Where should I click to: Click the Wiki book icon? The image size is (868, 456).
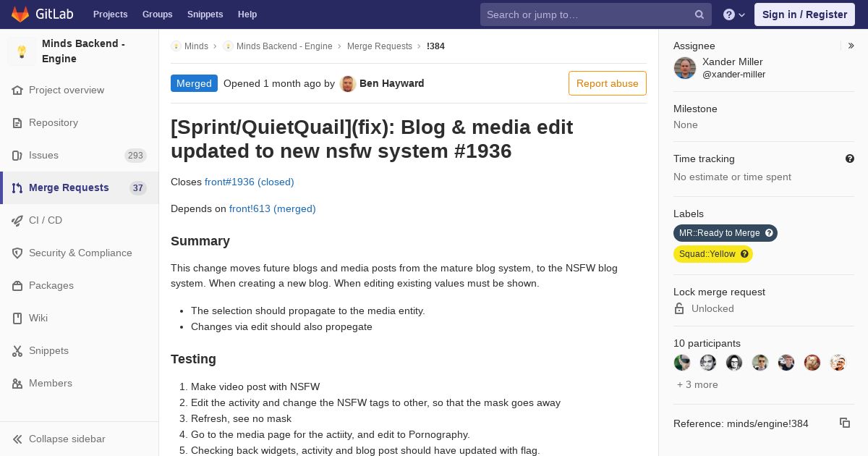(x=17, y=318)
